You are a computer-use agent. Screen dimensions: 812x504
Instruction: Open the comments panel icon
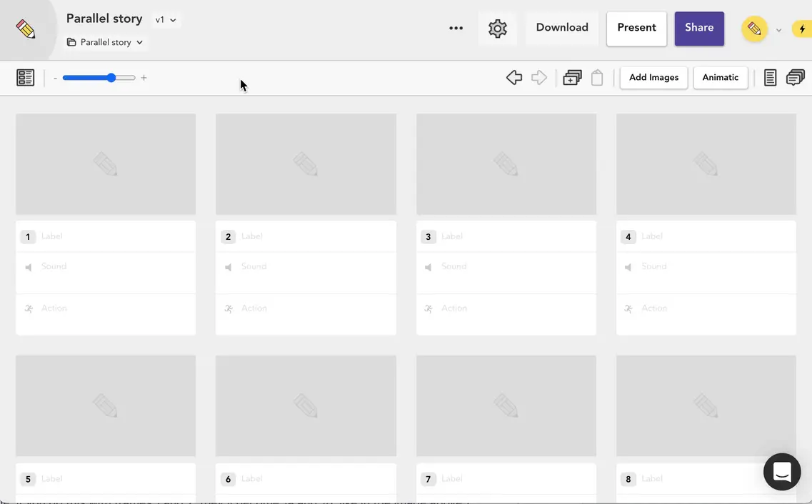[796, 78]
